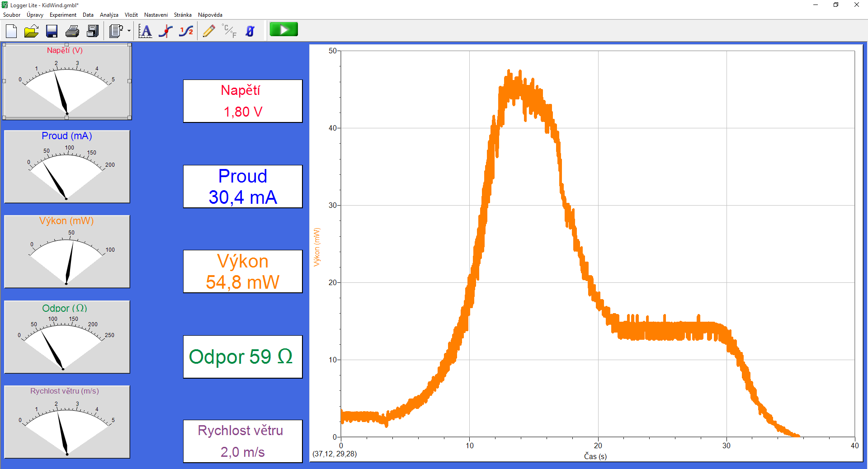The height and width of the screenshot is (469, 868).
Task: Open the Page options clipboard icon
Action: click(116, 31)
